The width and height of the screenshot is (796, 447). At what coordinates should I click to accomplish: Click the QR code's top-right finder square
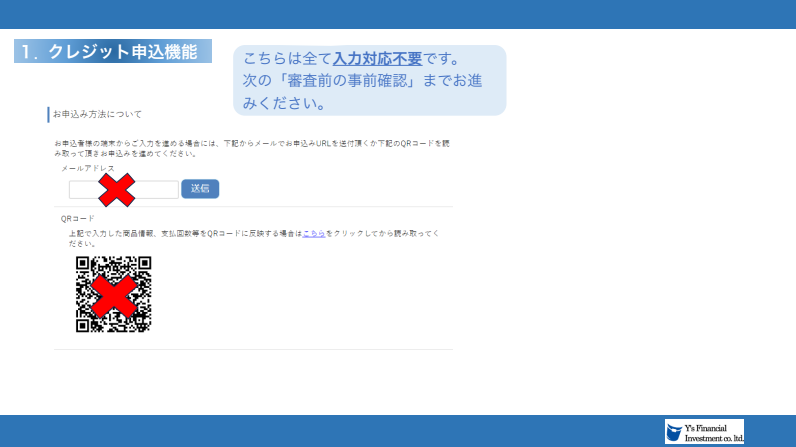142,265
